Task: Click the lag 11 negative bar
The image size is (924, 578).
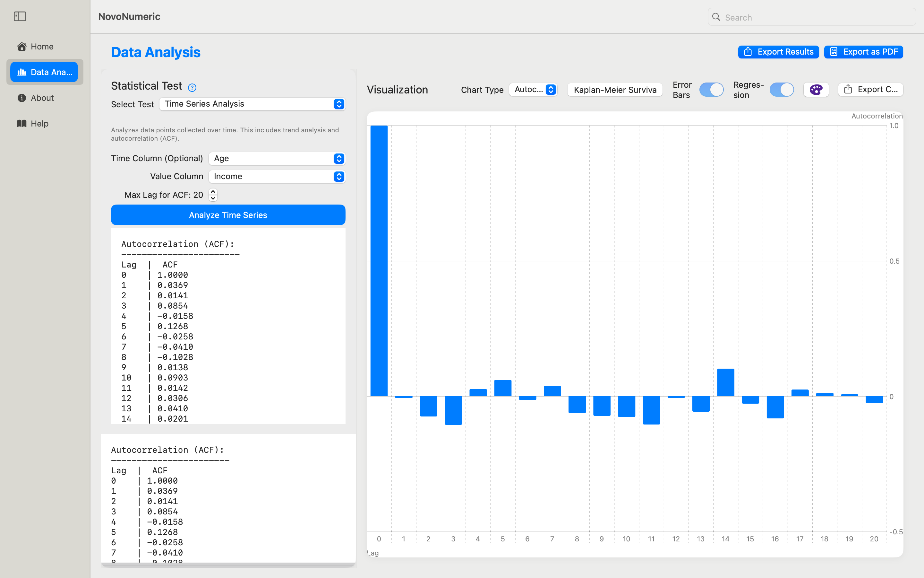Action: click(651, 410)
